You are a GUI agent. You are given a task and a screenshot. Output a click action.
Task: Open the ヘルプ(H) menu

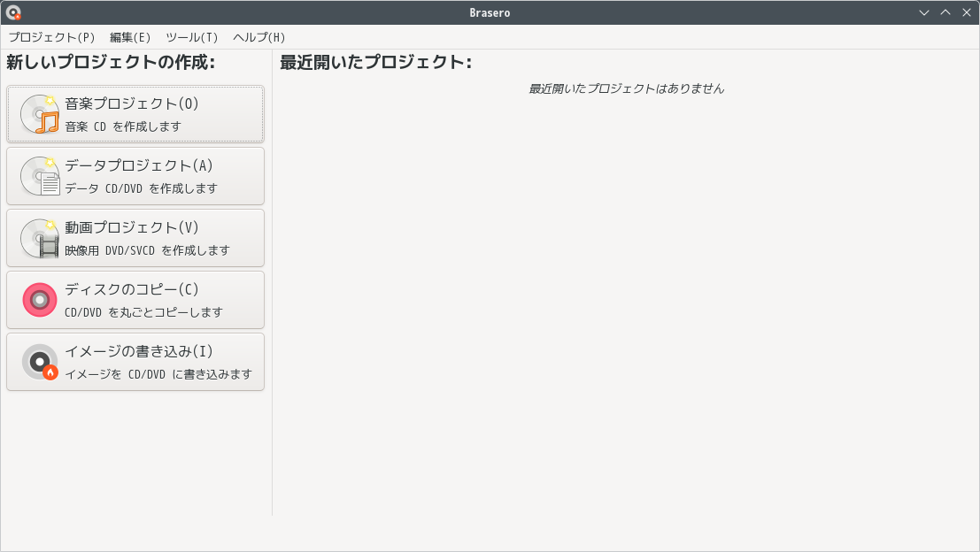pyautogui.click(x=259, y=37)
